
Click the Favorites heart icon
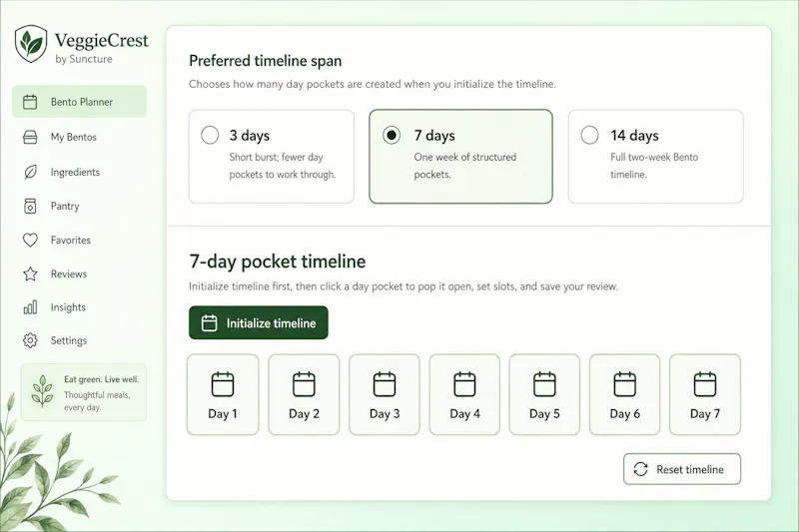[x=30, y=240]
